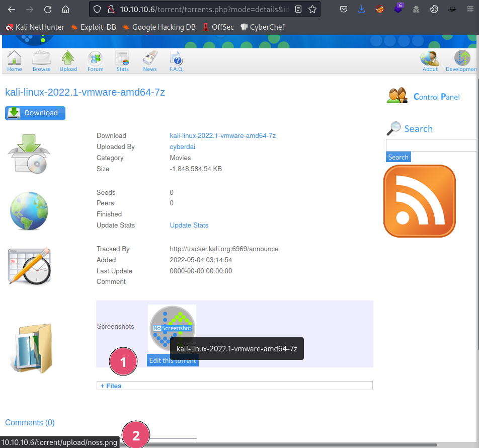The width and height of the screenshot is (479, 448).
Task: Open the Exploit-DB bookmark
Action: [x=93, y=27]
